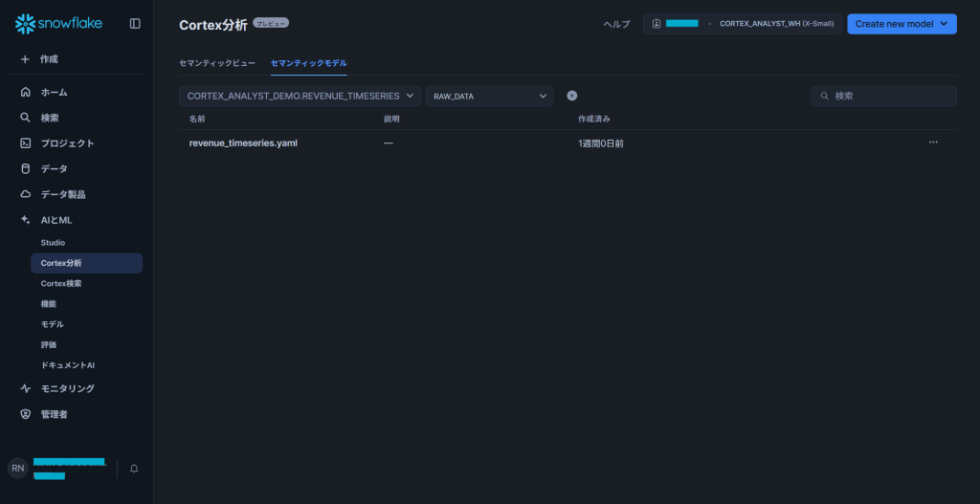Image resolution: width=980 pixels, height=504 pixels.
Task: Click the ヘルプ link
Action: point(616,24)
